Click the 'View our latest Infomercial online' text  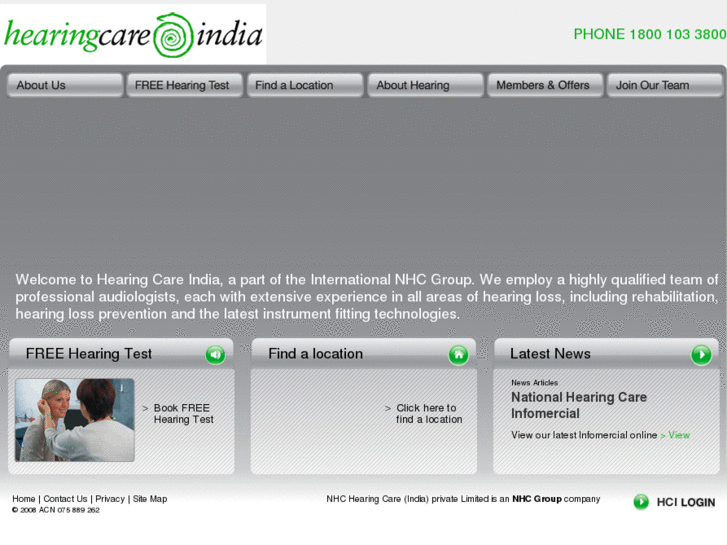[x=584, y=435]
